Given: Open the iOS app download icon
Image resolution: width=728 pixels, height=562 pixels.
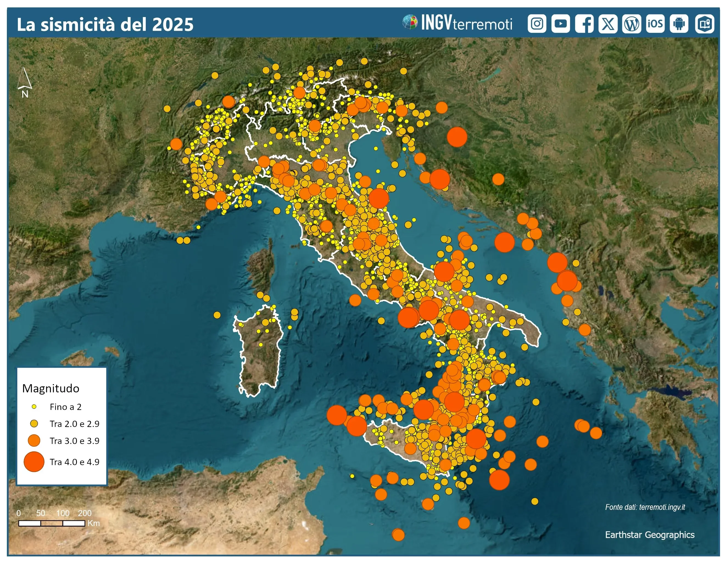Looking at the screenshot, I should (655, 23).
